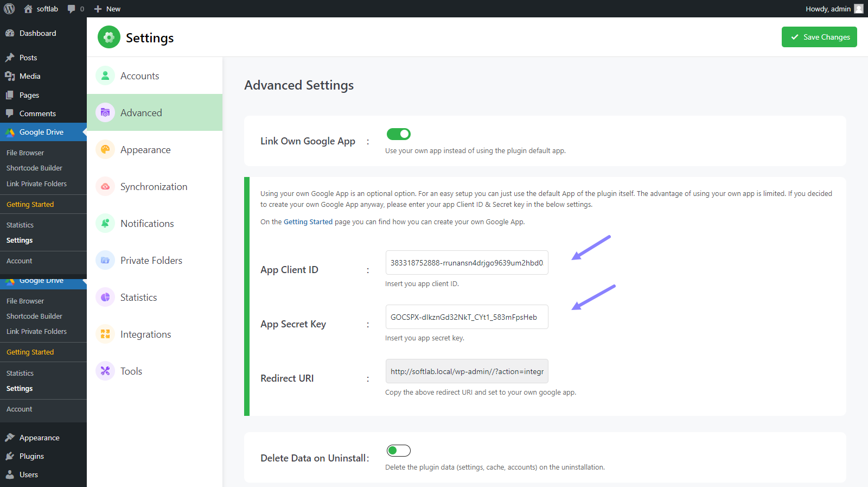Click the Media library icon

(10, 76)
